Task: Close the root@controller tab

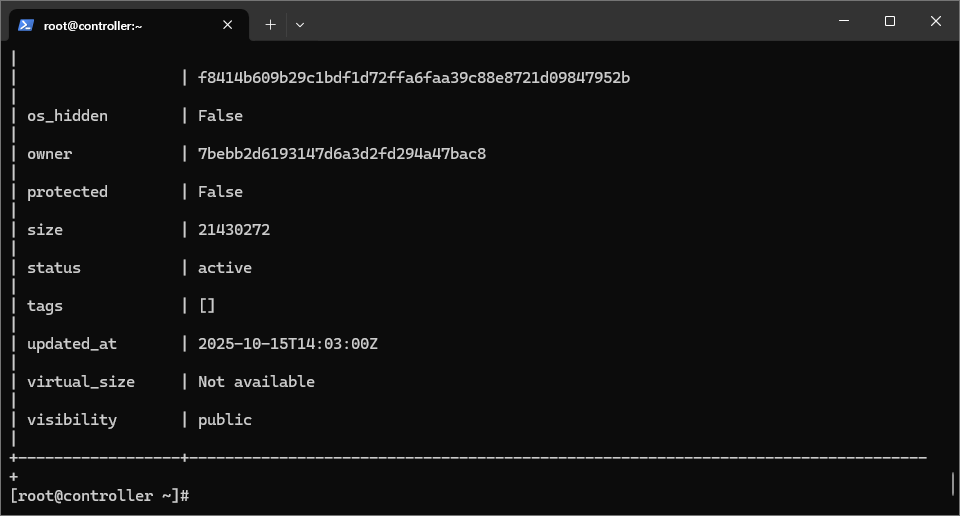Action: [x=227, y=25]
